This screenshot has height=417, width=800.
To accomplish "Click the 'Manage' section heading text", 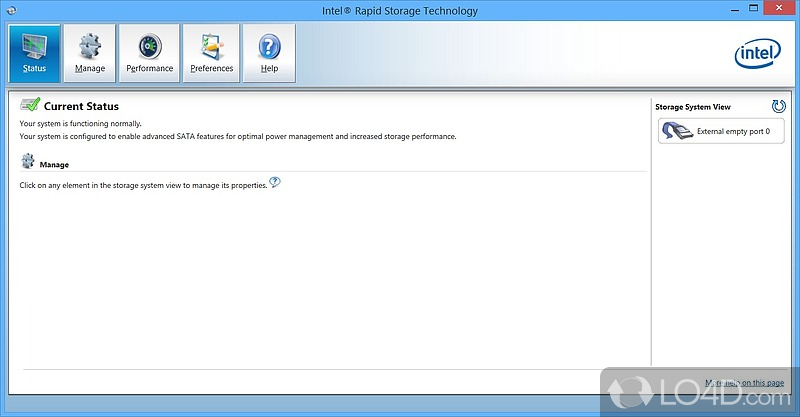I will pyautogui.click(x=54, y=165).
